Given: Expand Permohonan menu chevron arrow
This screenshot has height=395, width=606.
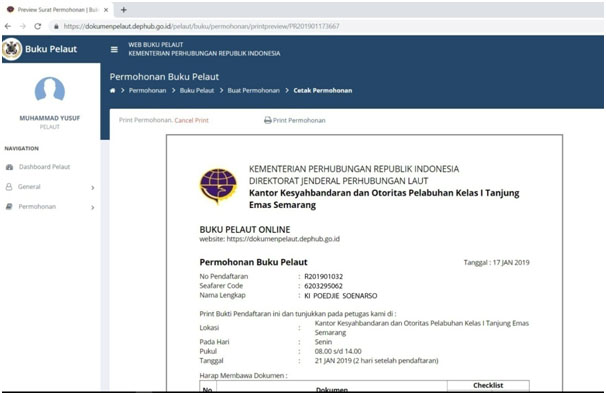Looking at the screenshot, I should point(93,207).
